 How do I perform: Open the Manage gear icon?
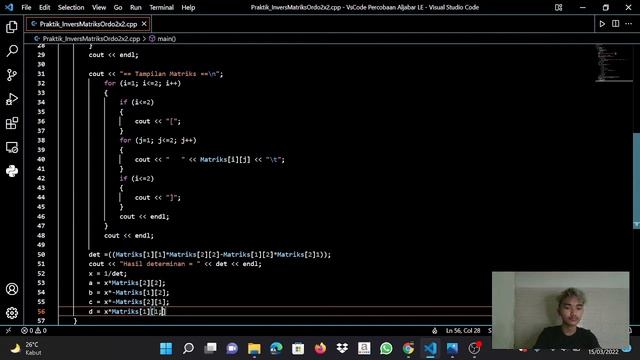click(12, 313)
